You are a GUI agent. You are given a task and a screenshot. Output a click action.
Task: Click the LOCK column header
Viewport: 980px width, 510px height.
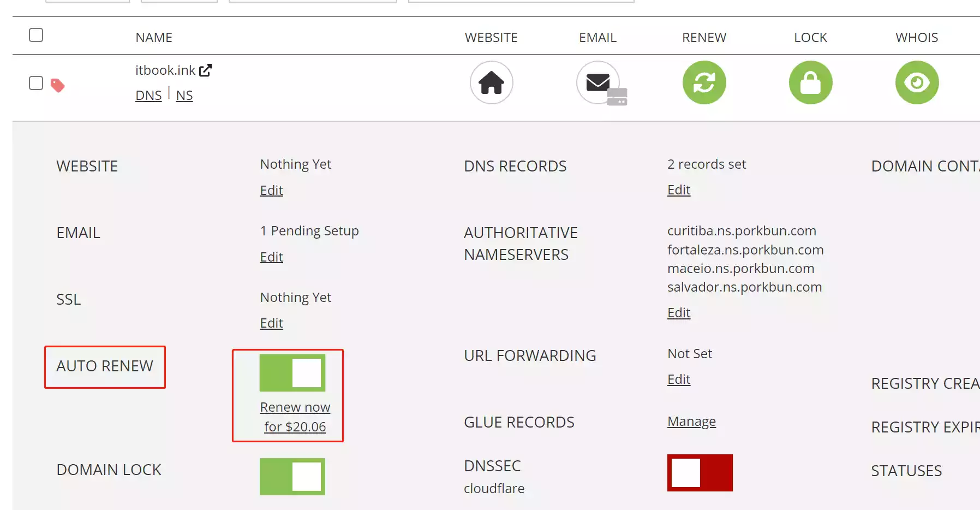pos(810,38)
